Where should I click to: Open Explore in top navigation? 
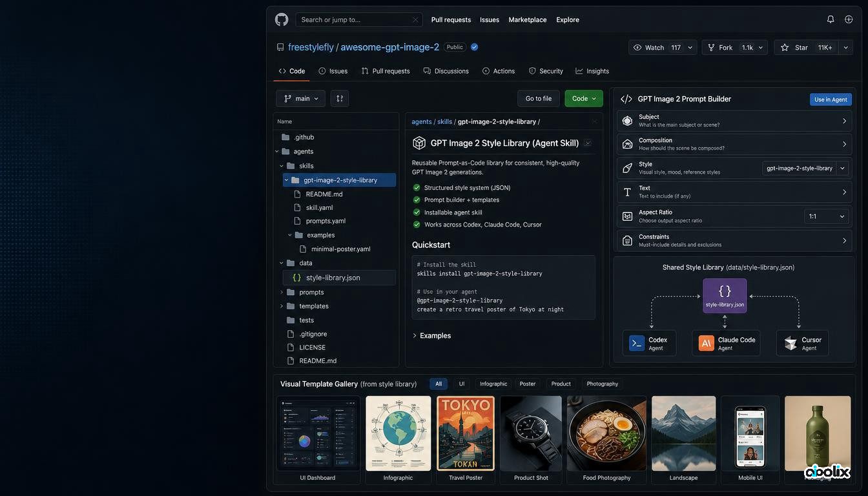pos(568,20)
